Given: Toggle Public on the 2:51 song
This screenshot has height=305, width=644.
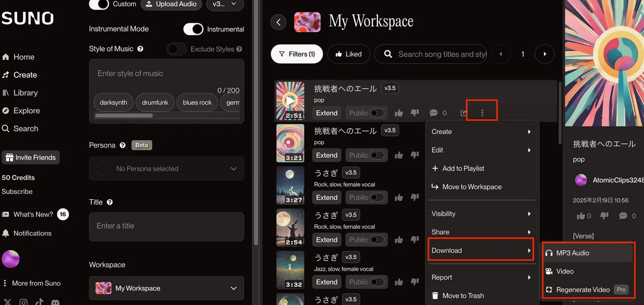Looking at the screenshot, I should (377, 113).
